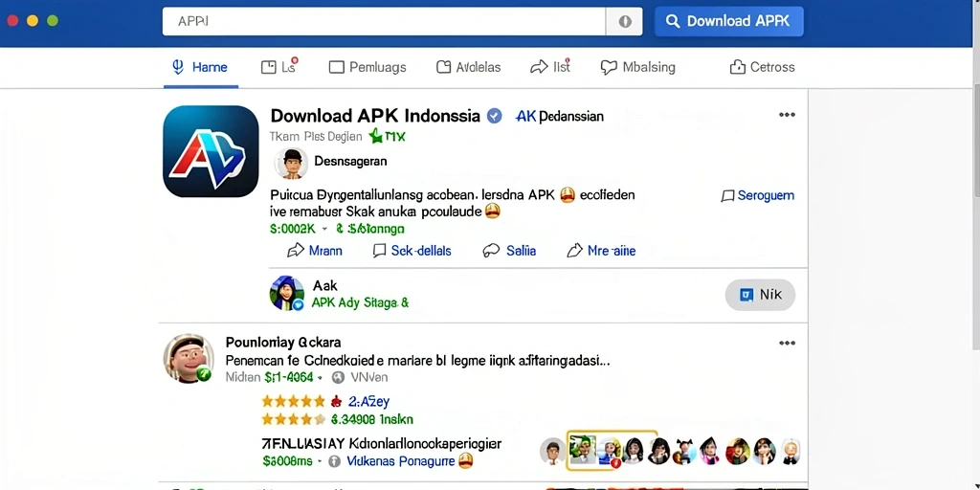
Task: Click the Tkam Ples Deglen subtitle text
Action: coord(316,136)
